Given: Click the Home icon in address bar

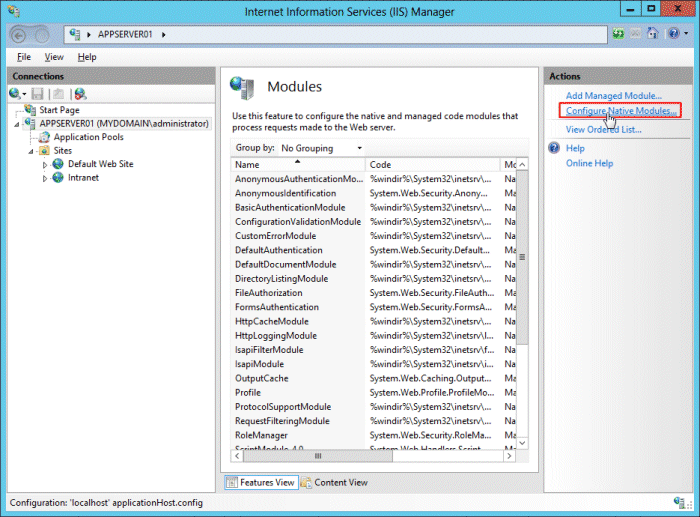Looking at the screenshot, I should pyautogui.click(x=653, y=33).
